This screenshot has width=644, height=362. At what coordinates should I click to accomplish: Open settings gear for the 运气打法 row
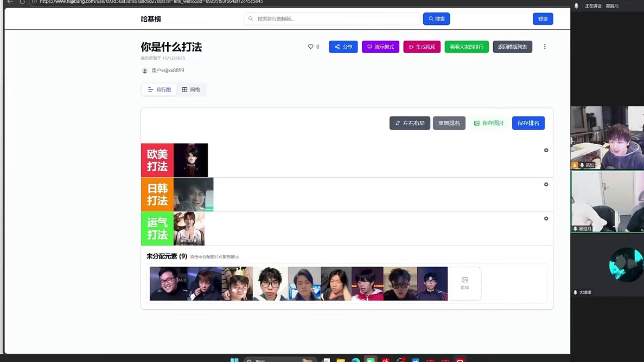pyautogui.click(x=546, y=218)
